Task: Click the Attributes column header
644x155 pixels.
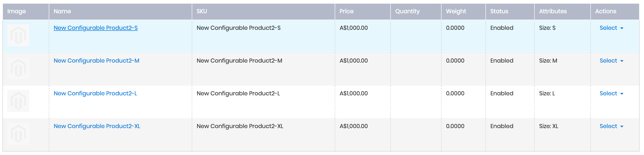Action: click(553, 11)
